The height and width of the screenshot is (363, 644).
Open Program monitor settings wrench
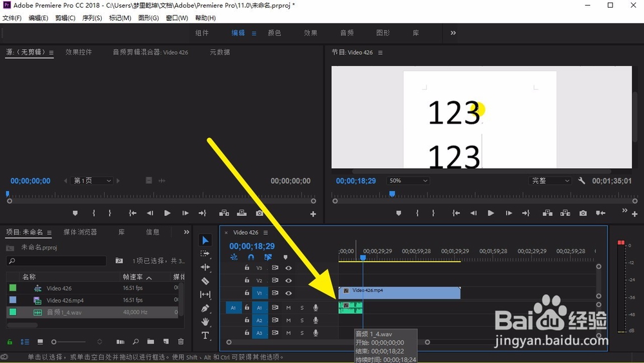tap(582, 181)
